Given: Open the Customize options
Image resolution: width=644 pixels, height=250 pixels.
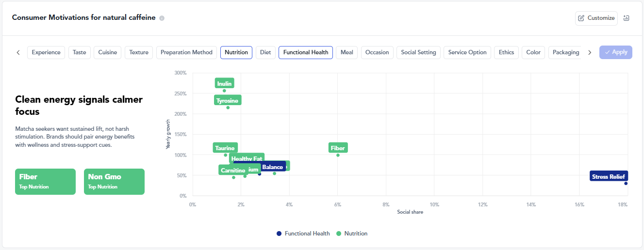Looking at the screenshot, I should (596, 18).
